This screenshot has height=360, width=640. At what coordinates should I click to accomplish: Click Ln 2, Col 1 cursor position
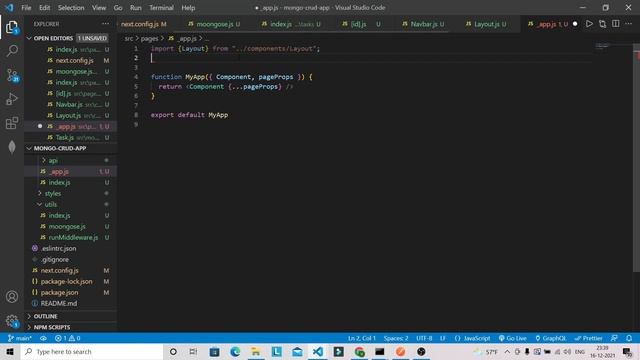[362, 338]
